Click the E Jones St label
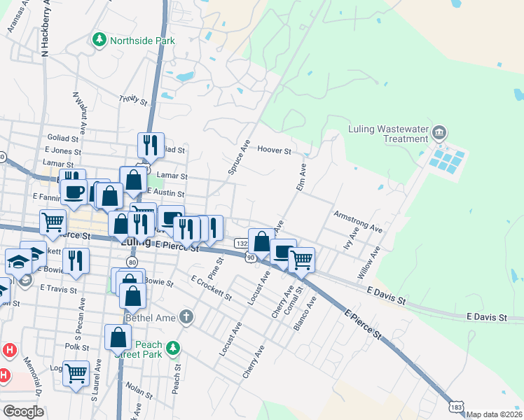 [x=63, y=151]
